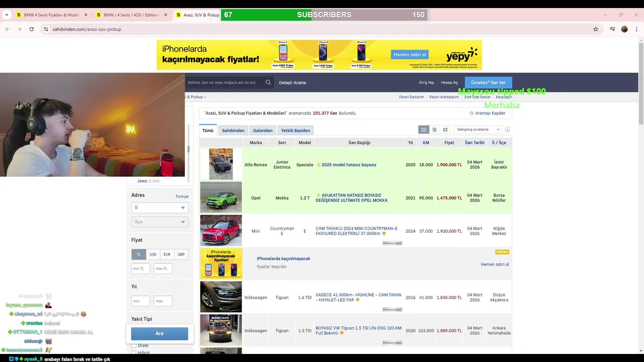Viewport: 644px width, 362px height.
Task: Click Giriş Yap login link
Action: (x=426, y=82)
